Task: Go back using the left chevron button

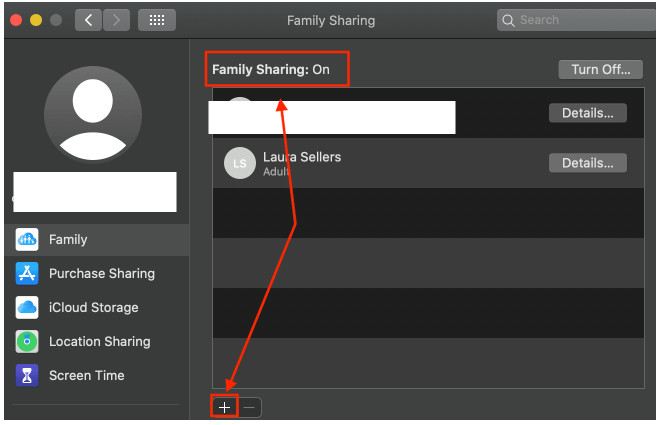Action: tap(88, 20)
